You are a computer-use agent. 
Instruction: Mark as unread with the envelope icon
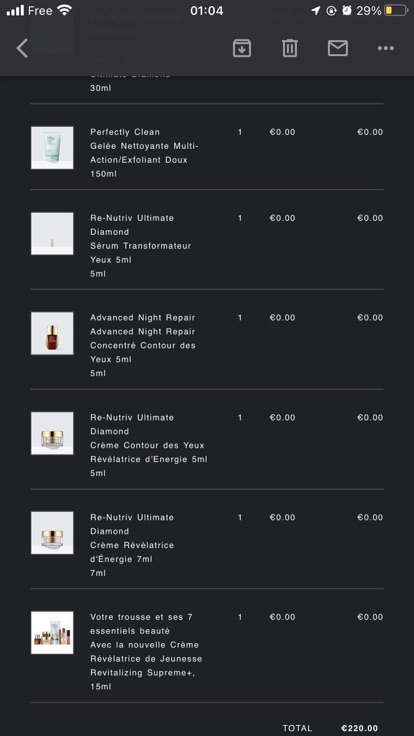(x=337, y=48)
